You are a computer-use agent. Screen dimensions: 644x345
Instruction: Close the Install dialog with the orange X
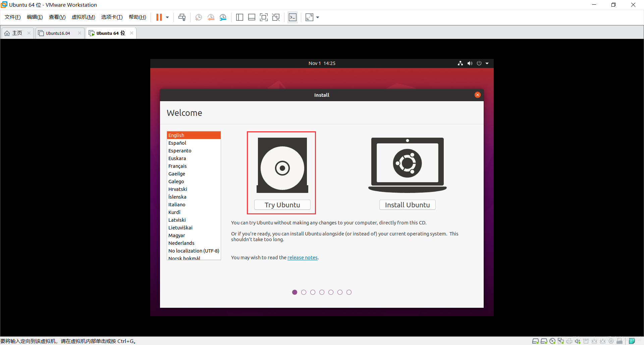coord(478,95)
